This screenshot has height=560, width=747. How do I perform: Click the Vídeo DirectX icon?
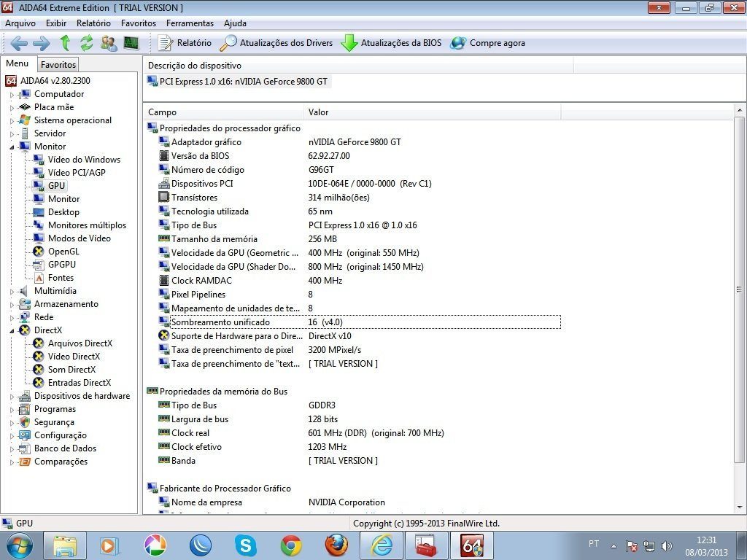pyautogui.click(x=39, y=356)
